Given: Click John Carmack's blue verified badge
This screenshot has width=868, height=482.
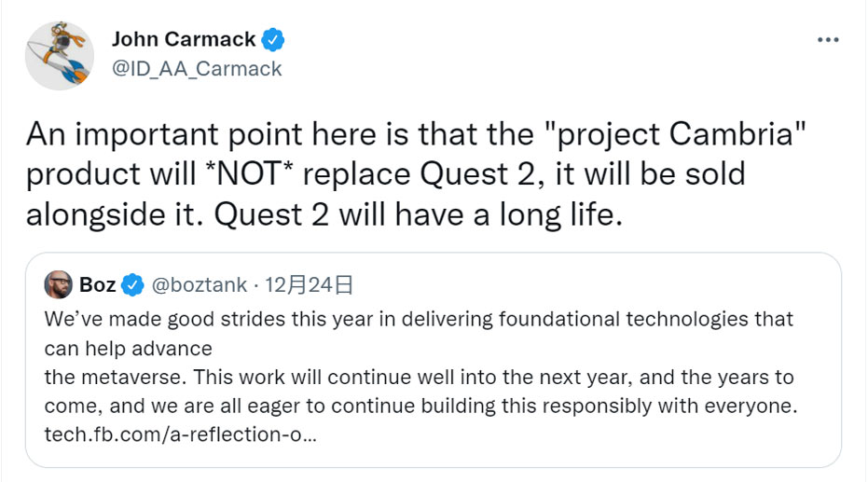Looking at the screenshot, I should (273, 39).
